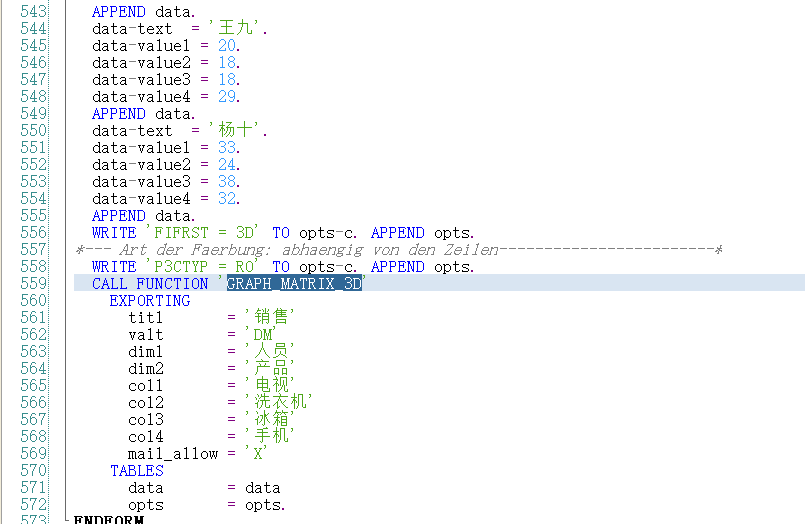Click APPEND opts on line 556

423,232
